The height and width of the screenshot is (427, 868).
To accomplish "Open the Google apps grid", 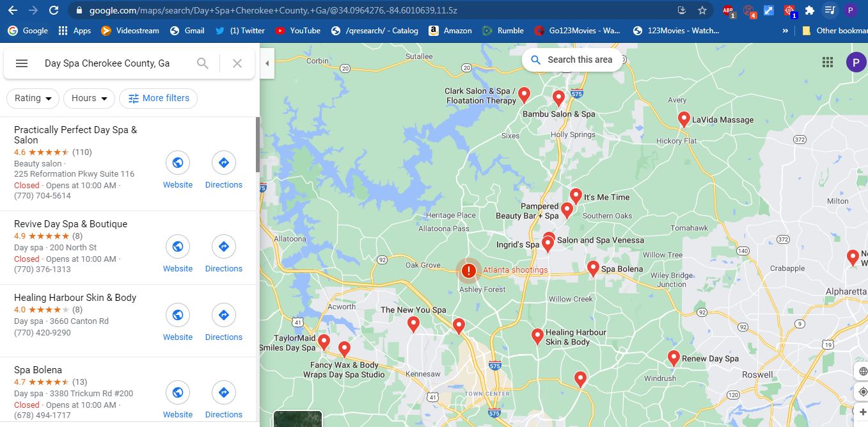I will click(x=828, y=62).
